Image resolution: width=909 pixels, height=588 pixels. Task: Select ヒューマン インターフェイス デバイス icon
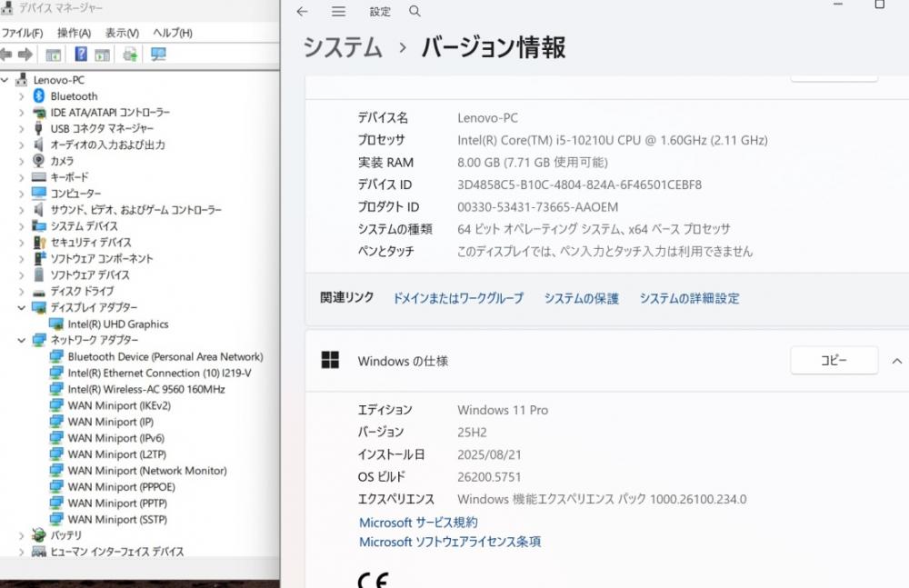39,552
